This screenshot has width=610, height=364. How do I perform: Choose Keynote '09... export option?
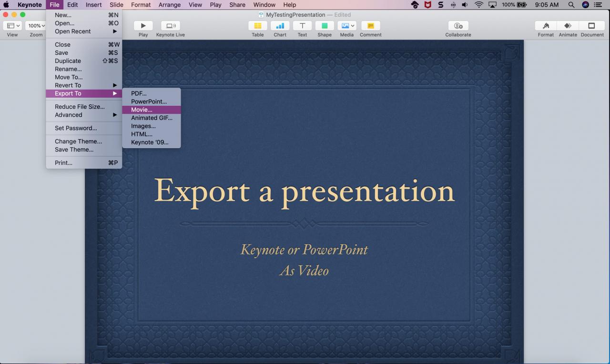point(152,142)
